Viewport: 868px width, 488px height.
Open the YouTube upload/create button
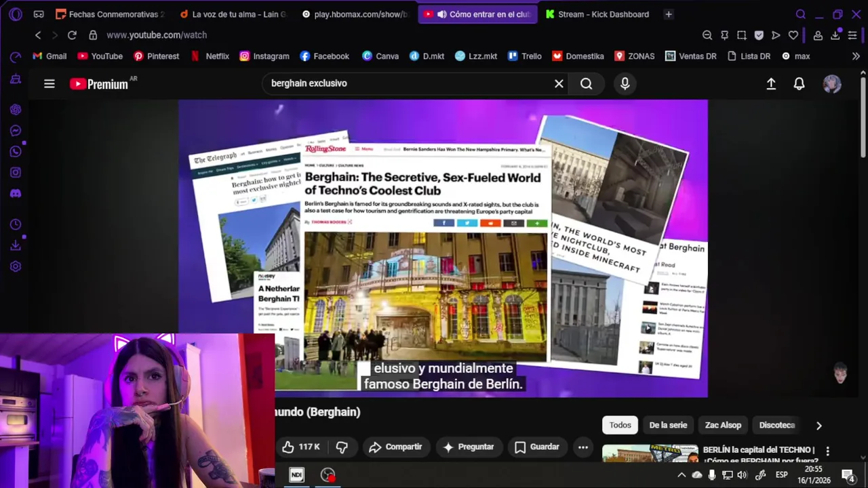771,83
